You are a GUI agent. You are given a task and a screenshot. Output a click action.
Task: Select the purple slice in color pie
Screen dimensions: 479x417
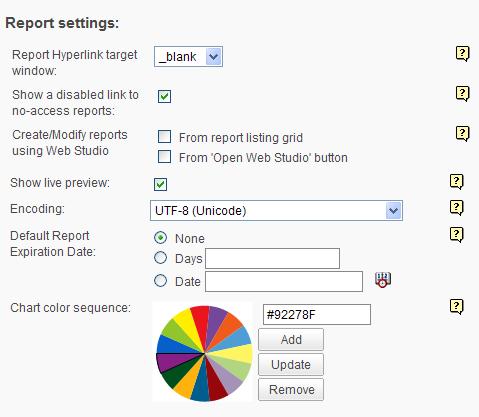(173, 361)
